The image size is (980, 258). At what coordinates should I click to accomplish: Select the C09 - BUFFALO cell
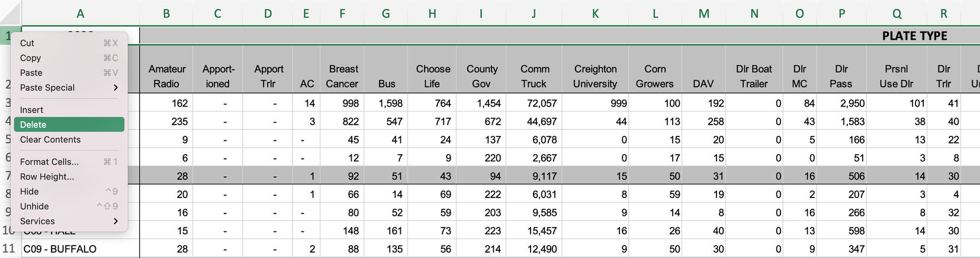(81, 249)
